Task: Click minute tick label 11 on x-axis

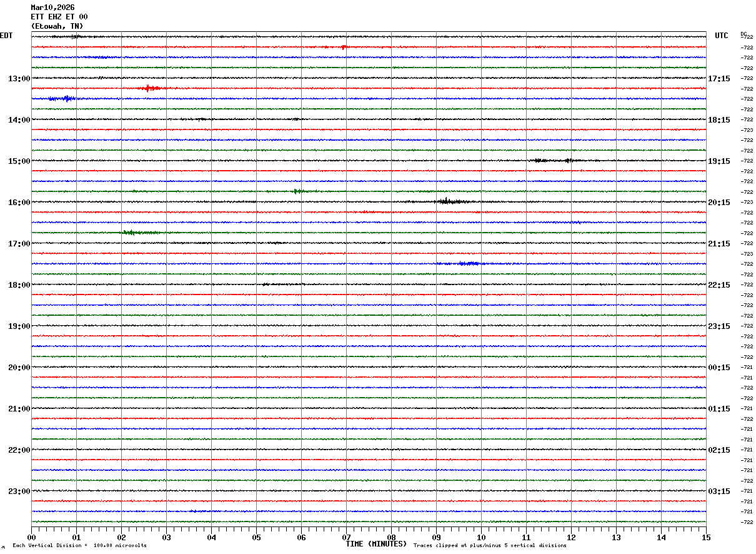Action: click(x=526, y=537)
